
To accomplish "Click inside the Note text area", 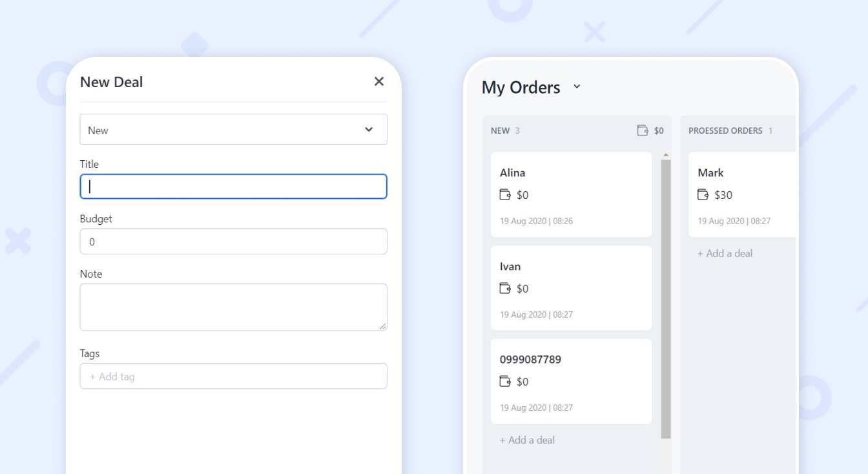I will pos(233,306).
